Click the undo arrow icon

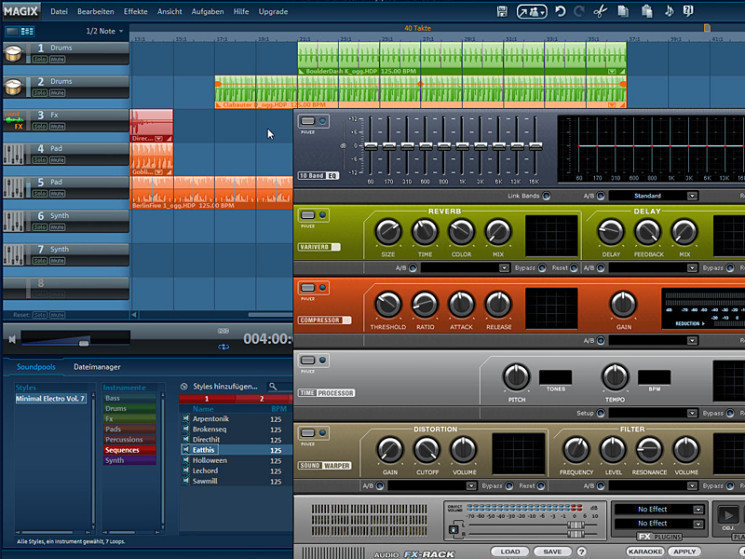coord(561,11)
